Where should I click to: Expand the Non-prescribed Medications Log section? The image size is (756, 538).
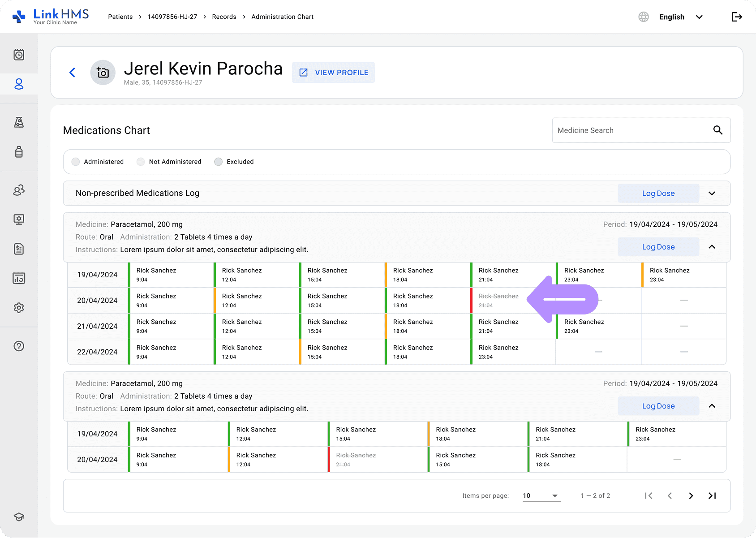712,194
